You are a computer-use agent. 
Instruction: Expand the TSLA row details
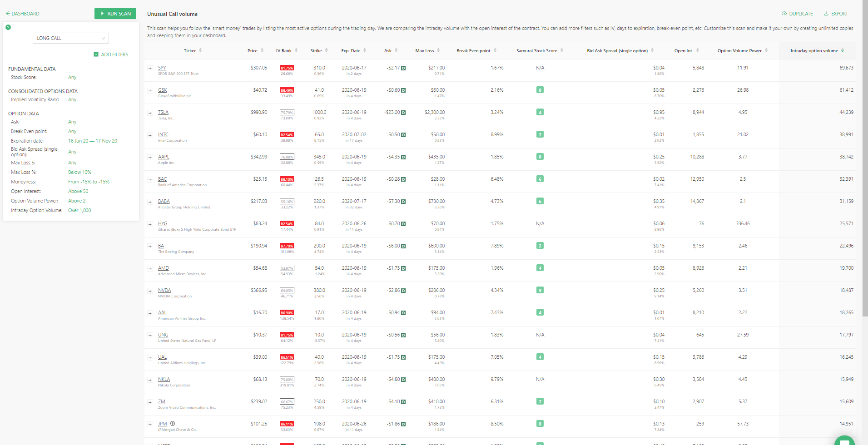pyautogui.click(x=150, y=113)
